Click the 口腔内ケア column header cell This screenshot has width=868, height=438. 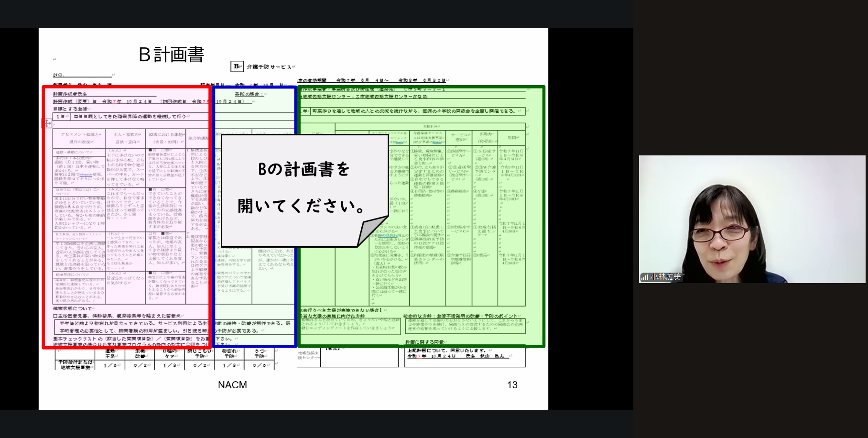point(169,354)
